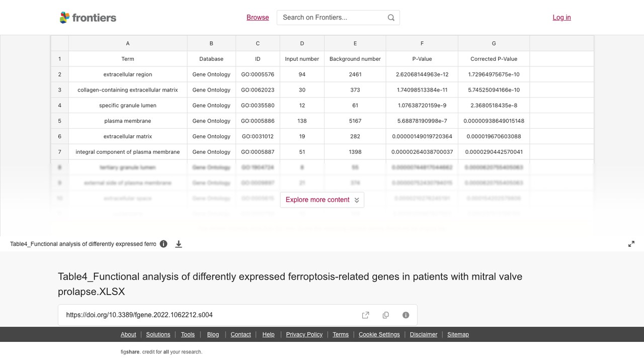
Task: Open the About footer link
Action: (x=128, y=334)
